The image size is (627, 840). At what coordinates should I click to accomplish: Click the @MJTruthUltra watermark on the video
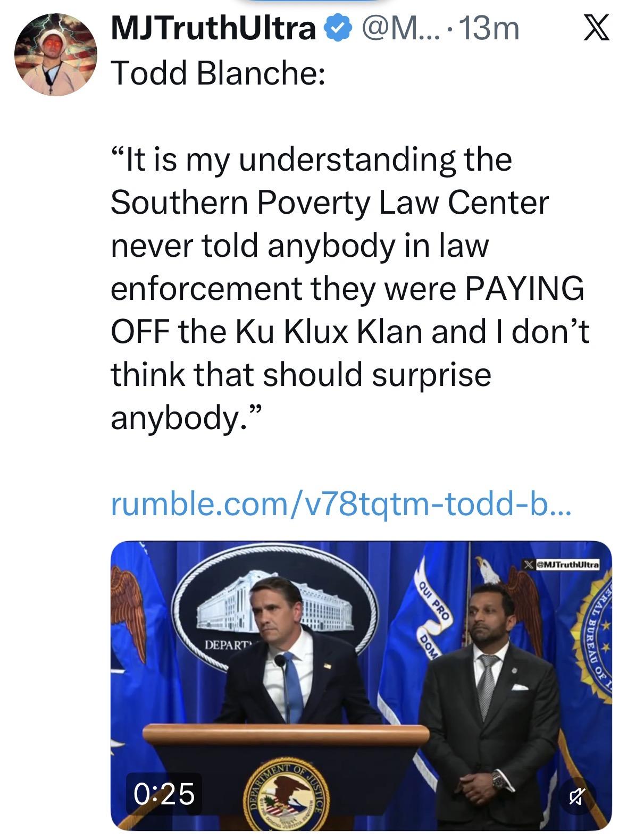click(567, 564)
